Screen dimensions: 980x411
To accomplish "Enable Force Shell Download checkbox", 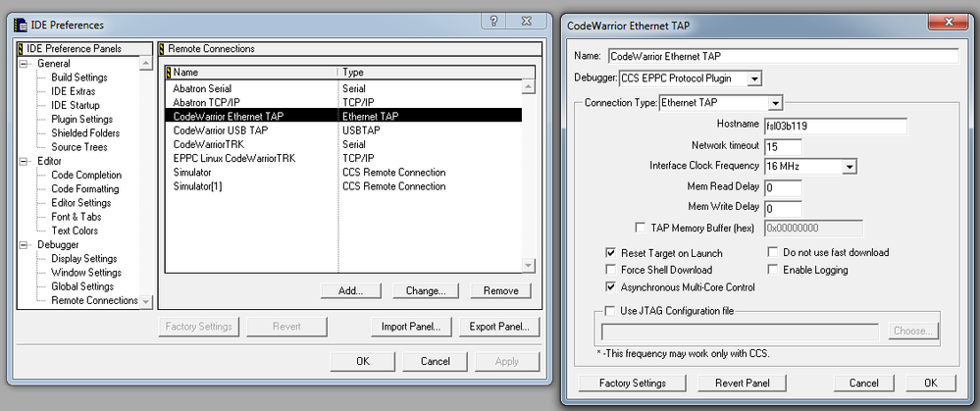I will [x=610, y=270].
